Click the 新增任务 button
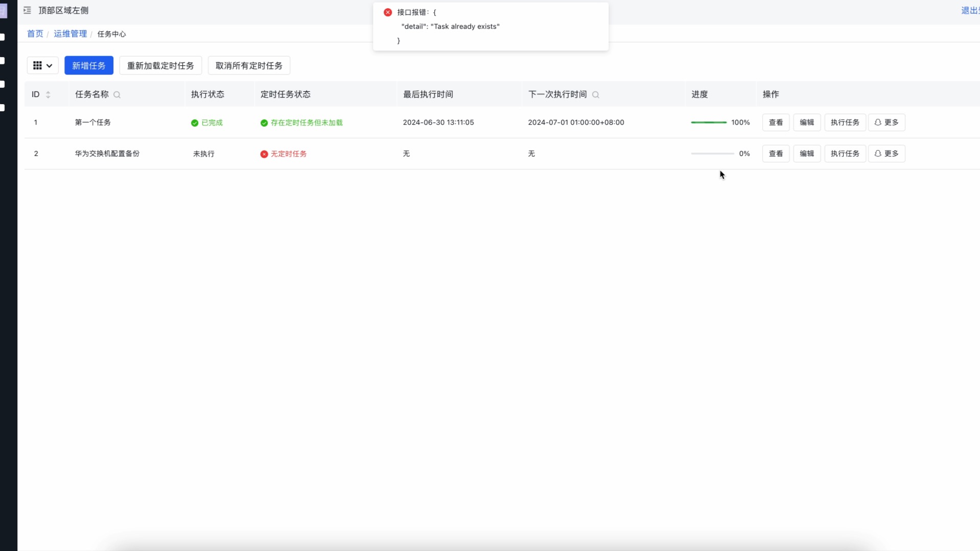Image resolution: width=980 pixels, height=551 pixels. click(x=89, y=65)
